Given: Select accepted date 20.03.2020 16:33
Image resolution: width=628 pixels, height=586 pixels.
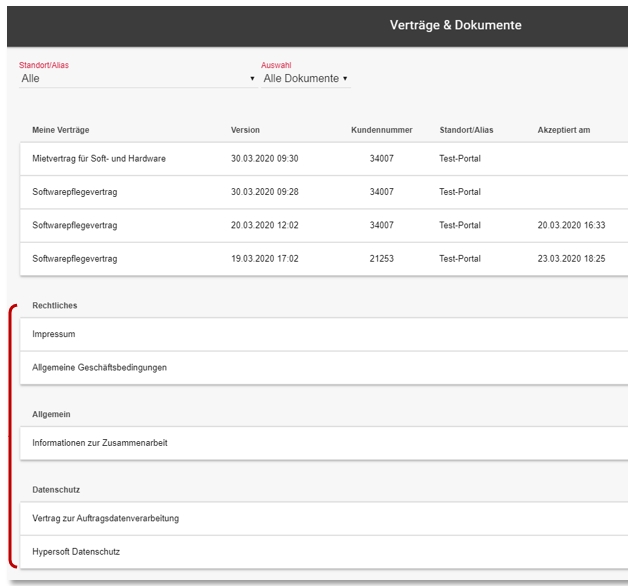Looking at the screenshot, I should [x=571, y=225].
